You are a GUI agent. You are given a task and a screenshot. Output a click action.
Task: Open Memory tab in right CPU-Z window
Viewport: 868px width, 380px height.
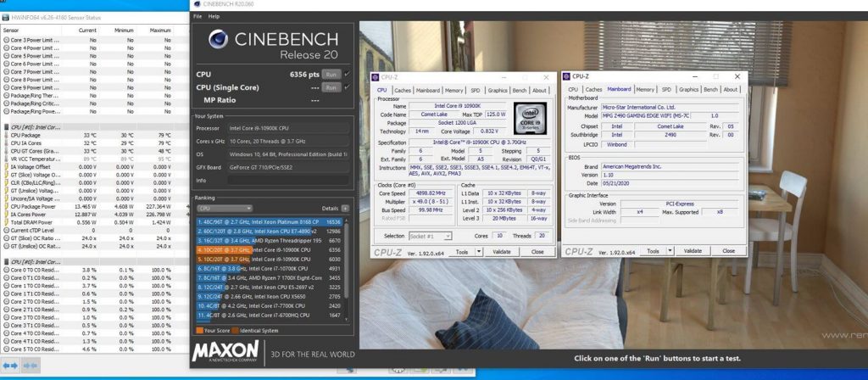pos(645,89)
